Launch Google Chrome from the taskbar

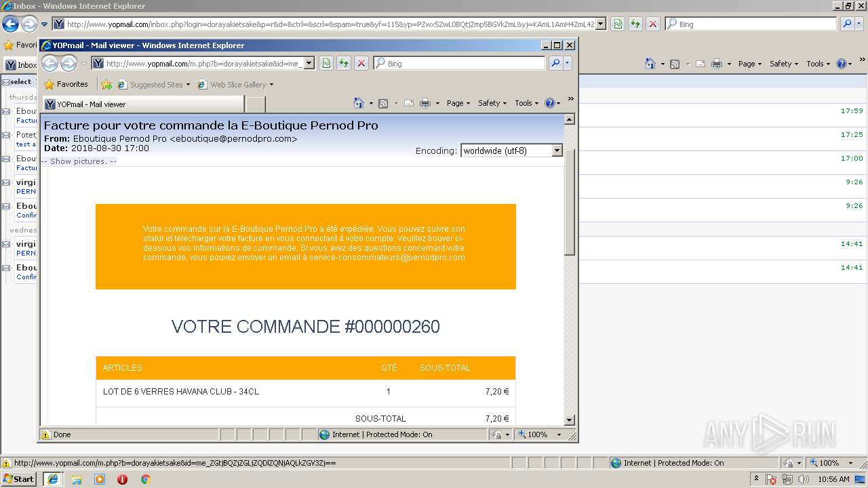pyautogui.click(x=145, y=479)
